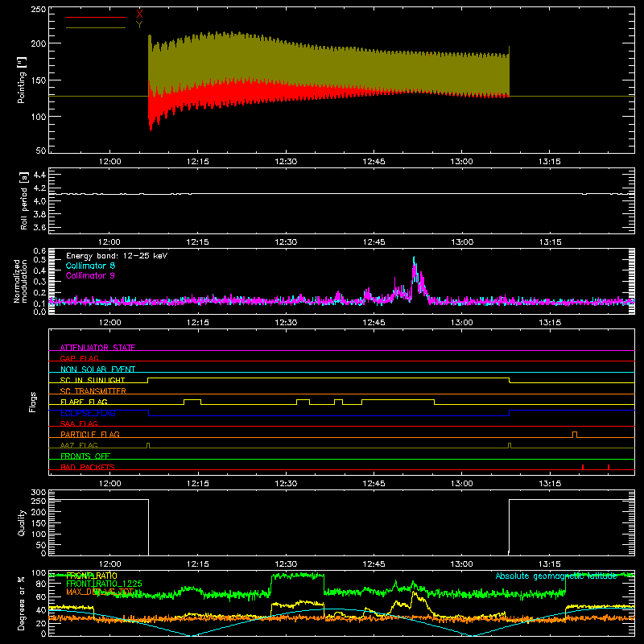Click the GAP_FLAG label

(x=79, y=358)
